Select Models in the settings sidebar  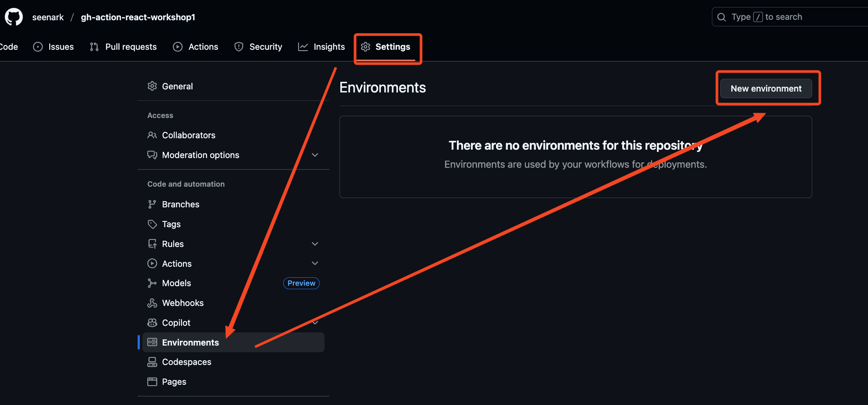click(176, 283)
